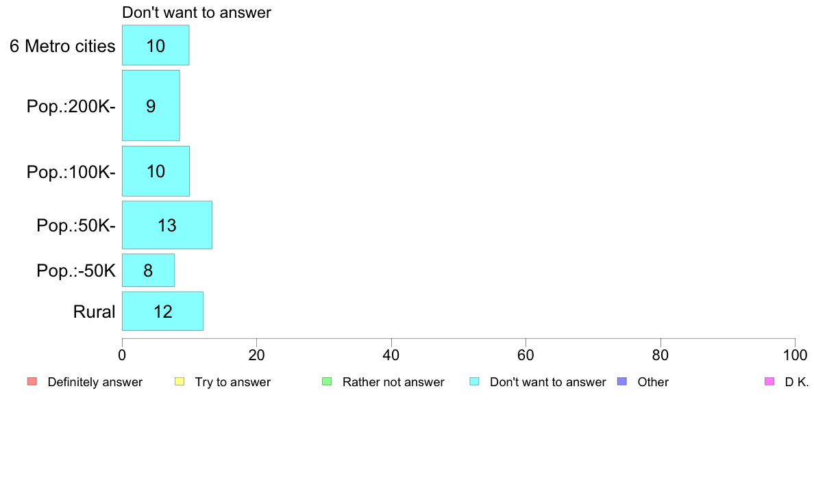Click the Don't want to answer chart title
Viewport: 814px width, 504px height.
(x=197, y=12)
